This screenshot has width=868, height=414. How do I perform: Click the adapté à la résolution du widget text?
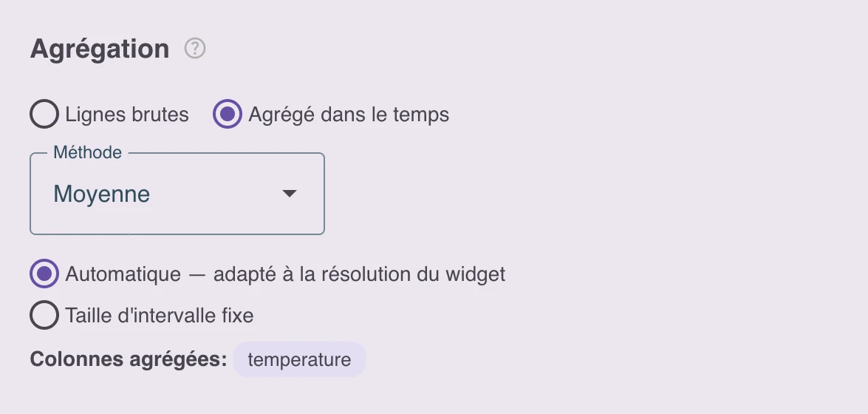click(359, 274)
